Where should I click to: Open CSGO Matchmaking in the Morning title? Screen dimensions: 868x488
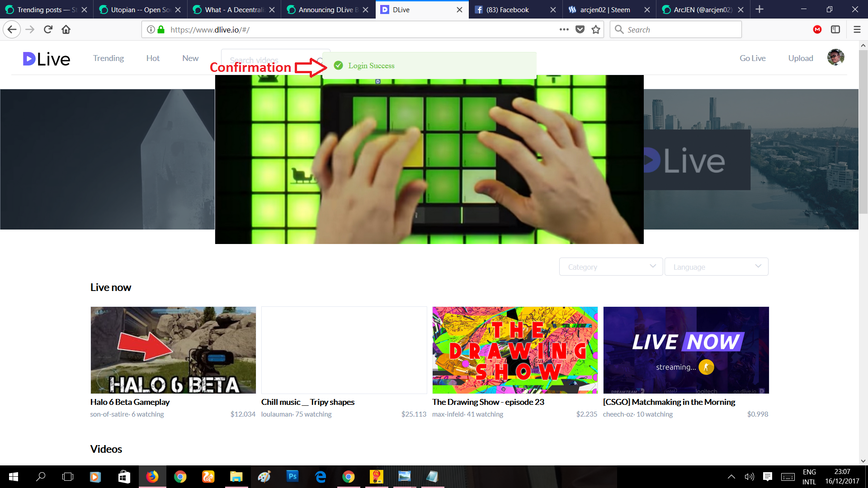click(x=669, y=402)
